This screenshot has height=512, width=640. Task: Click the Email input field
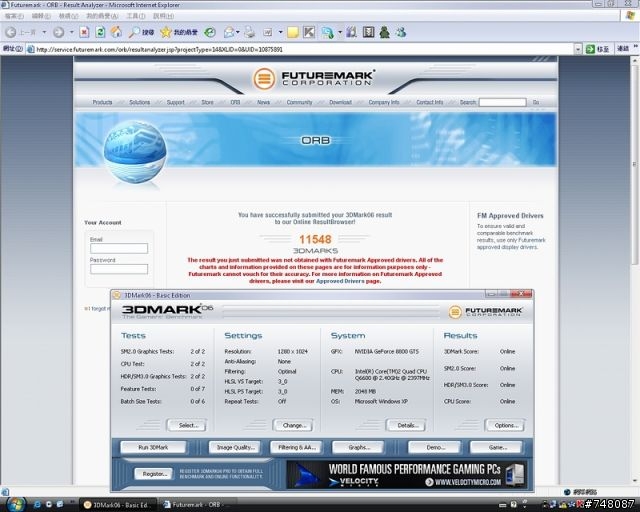[119, 248]
